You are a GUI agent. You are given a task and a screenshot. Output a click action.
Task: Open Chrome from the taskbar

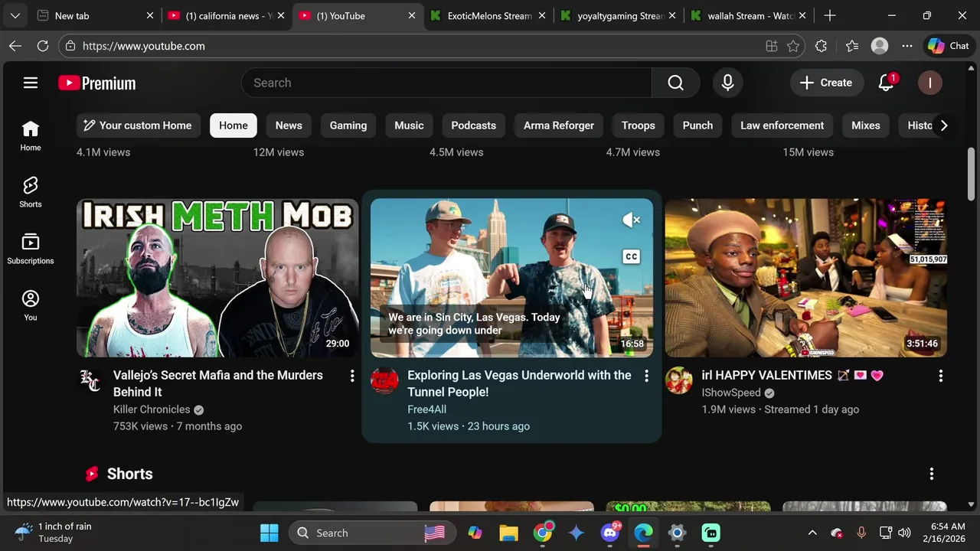tap(543, 533)
